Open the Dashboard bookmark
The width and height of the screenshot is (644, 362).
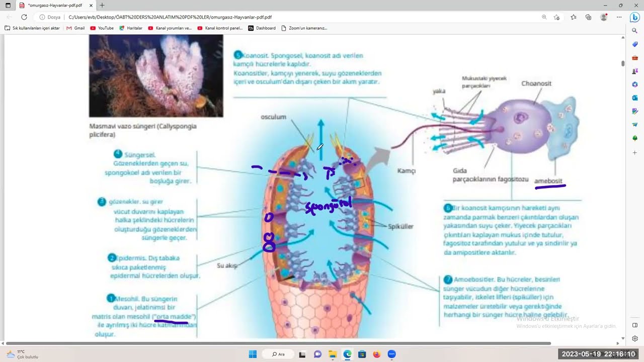pos(262,28)
